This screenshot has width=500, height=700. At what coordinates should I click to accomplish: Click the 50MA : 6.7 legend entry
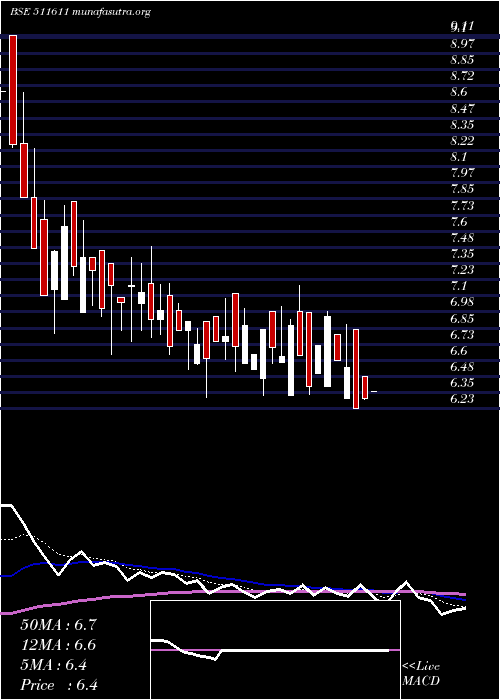coord(58,625)
